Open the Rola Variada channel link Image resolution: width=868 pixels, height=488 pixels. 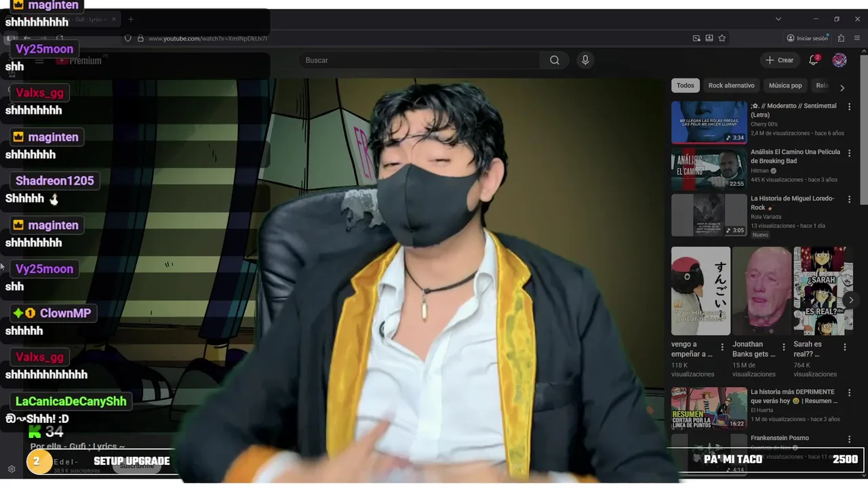(x=767, y=217)
